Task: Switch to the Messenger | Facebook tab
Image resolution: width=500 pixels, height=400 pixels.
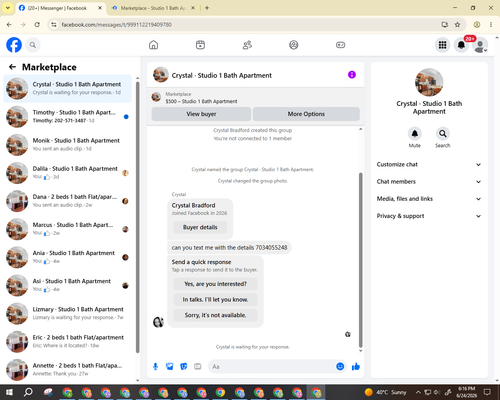Action: (57, 8)
